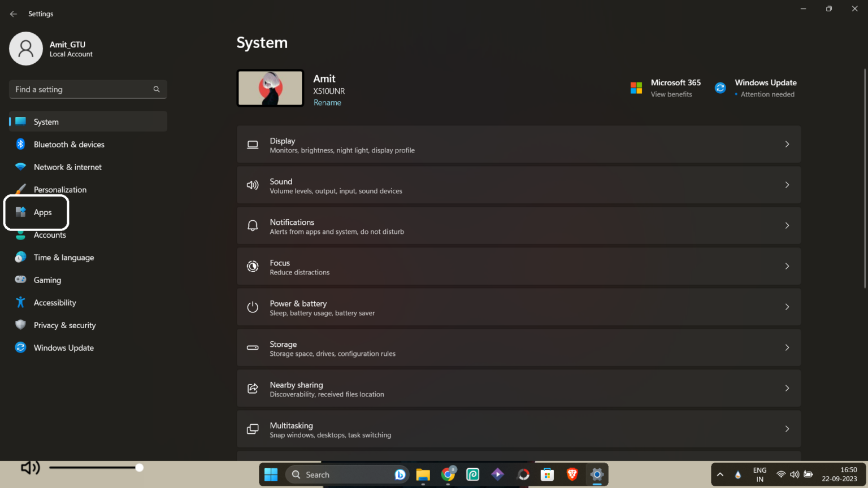Viewport: 868px width, 488px height.
Task: Expand the Notifications settings chevron
Action: pyautogui.click(x=787, y=225)
